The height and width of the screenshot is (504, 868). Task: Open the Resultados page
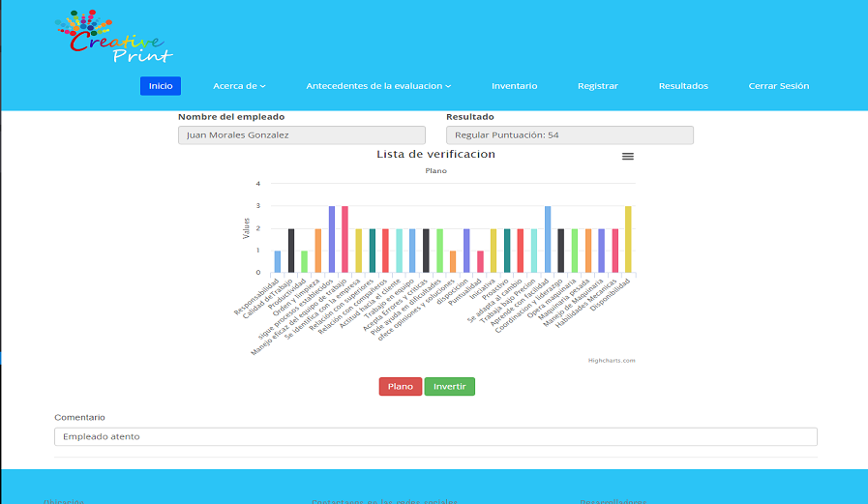pyautogui.click(x=683, y=86)
